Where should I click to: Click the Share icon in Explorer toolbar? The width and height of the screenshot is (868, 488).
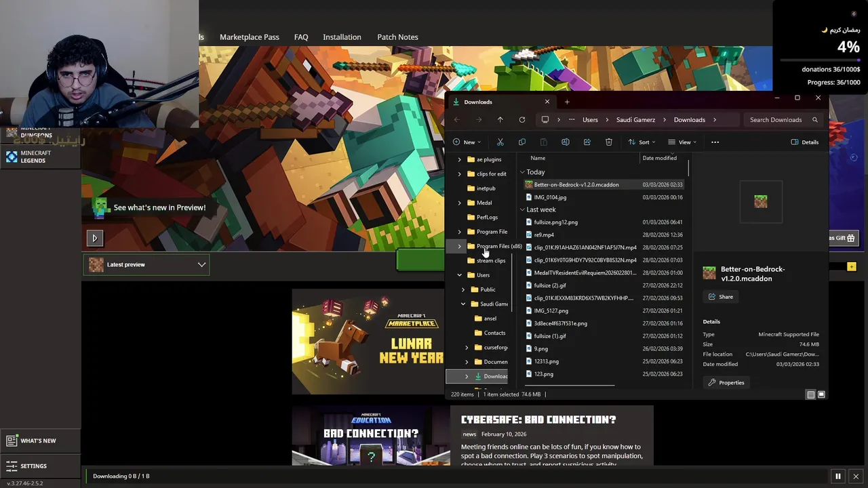(587, 142)
